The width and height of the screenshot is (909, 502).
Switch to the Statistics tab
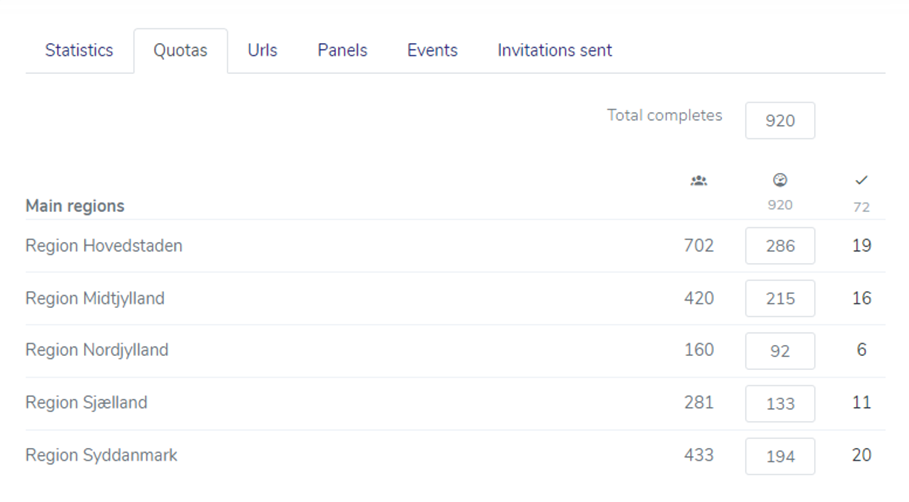coord(79,50)
